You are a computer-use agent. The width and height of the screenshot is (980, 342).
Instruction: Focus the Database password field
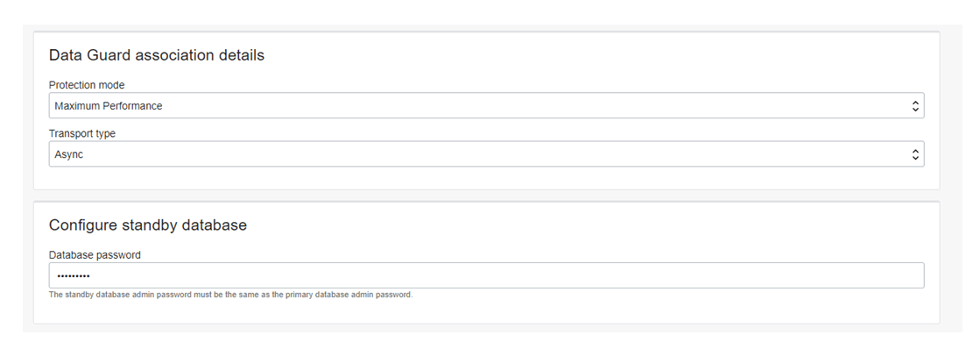pyautogui.click(x=486, y=275)
